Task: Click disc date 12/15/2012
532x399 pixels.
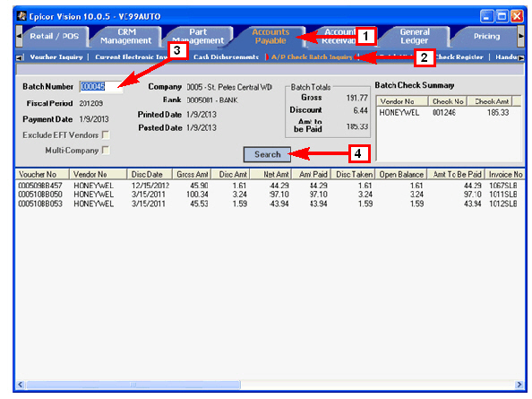Action: pyautogui.click(x=150, y=186)
